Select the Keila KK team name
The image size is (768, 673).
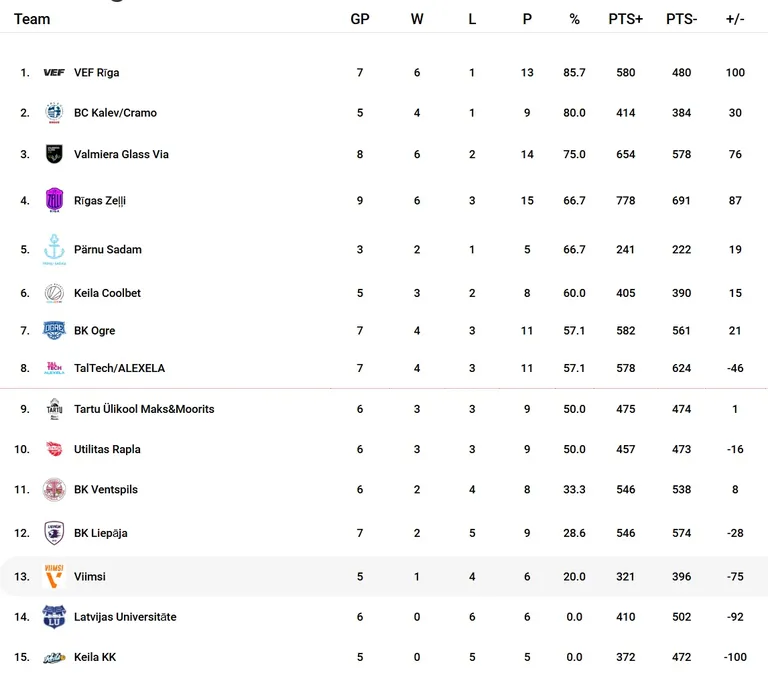[95, 657]
